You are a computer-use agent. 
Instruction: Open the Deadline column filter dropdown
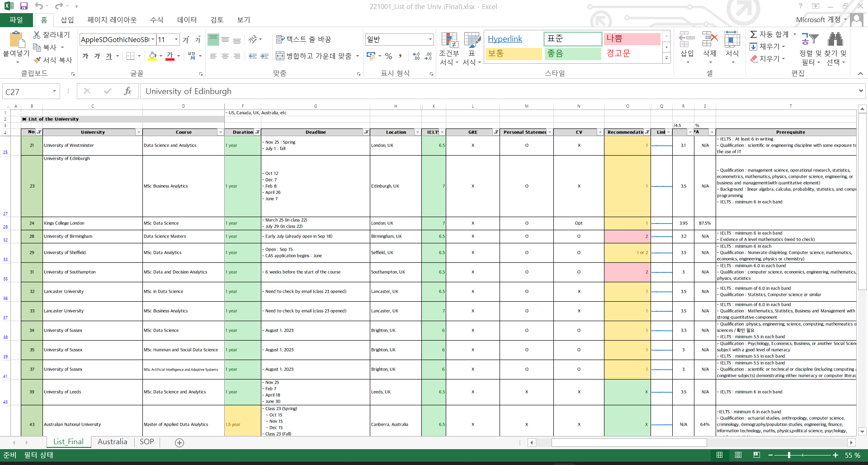[x=367, y=133]
